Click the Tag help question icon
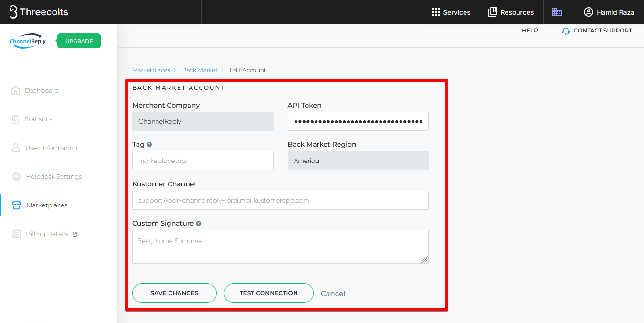Viewport: 644px width, 323px height. (149, 144)
